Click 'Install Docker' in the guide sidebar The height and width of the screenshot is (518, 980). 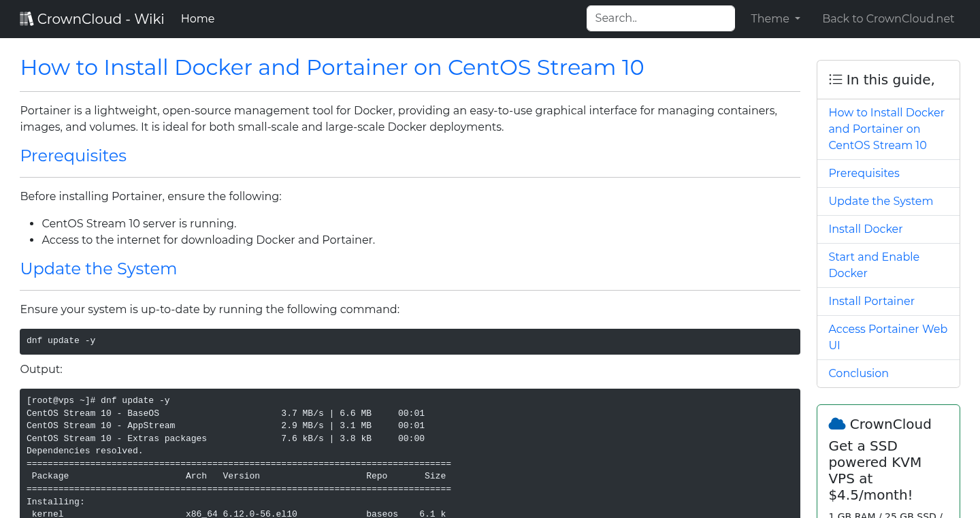[x=865, y=229]
